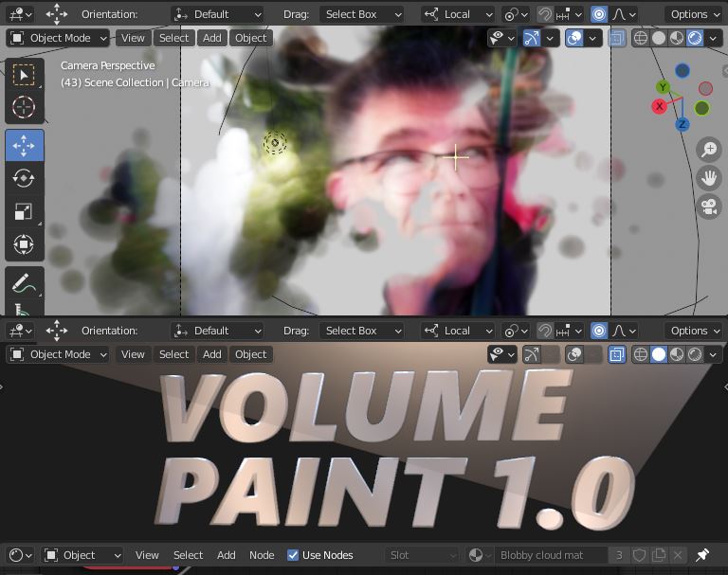Click the pan hand icon in the top viewport
This screenshot has height=575, width=728.
(x=709, y=178)
